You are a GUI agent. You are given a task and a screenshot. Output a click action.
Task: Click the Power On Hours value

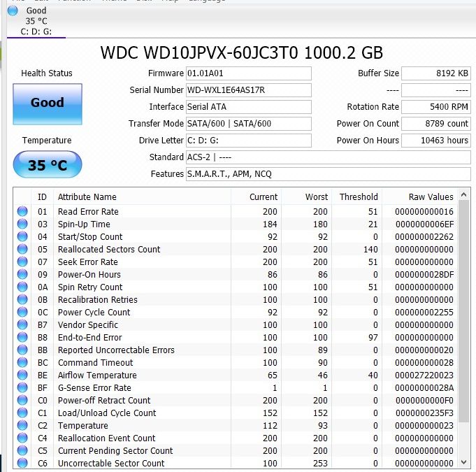coord(436,141)
